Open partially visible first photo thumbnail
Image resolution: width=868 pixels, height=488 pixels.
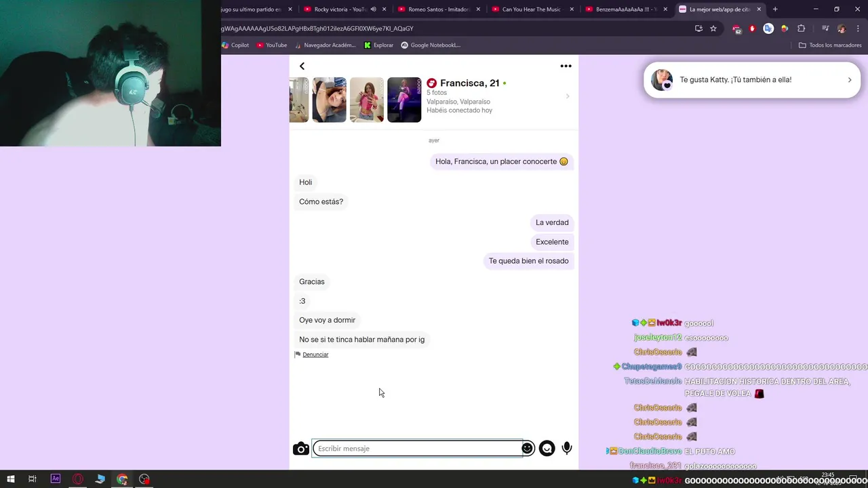pyautogui.click(x=299, y=100)
